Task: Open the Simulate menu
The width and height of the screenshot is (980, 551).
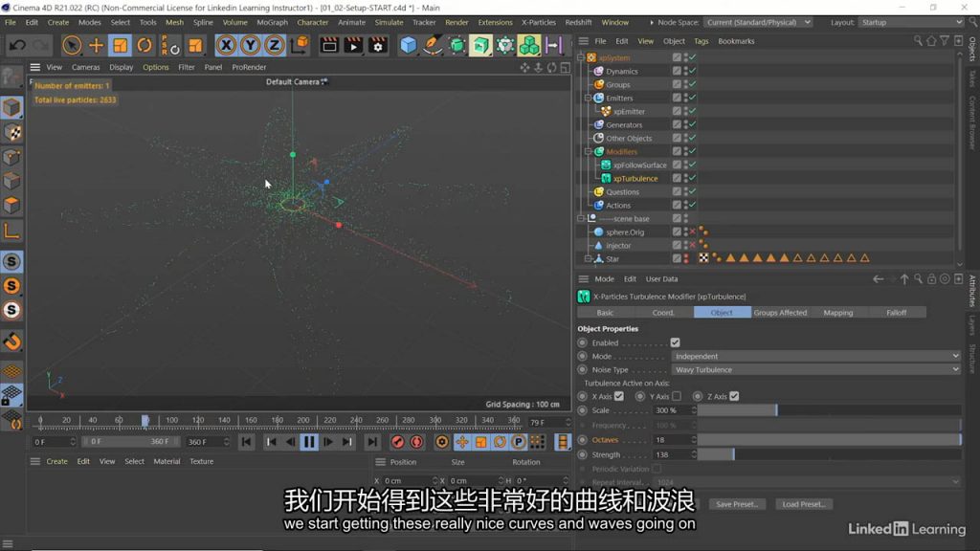Action: tap(389, 23)
